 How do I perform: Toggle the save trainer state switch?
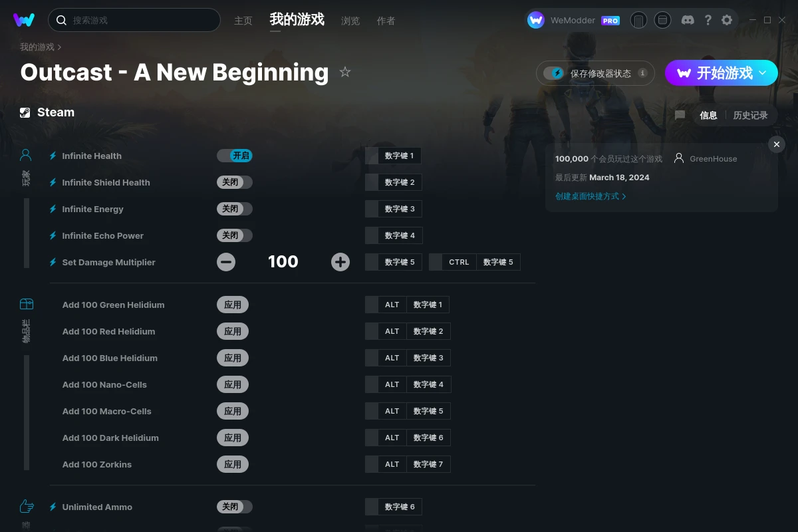point(553,73)
